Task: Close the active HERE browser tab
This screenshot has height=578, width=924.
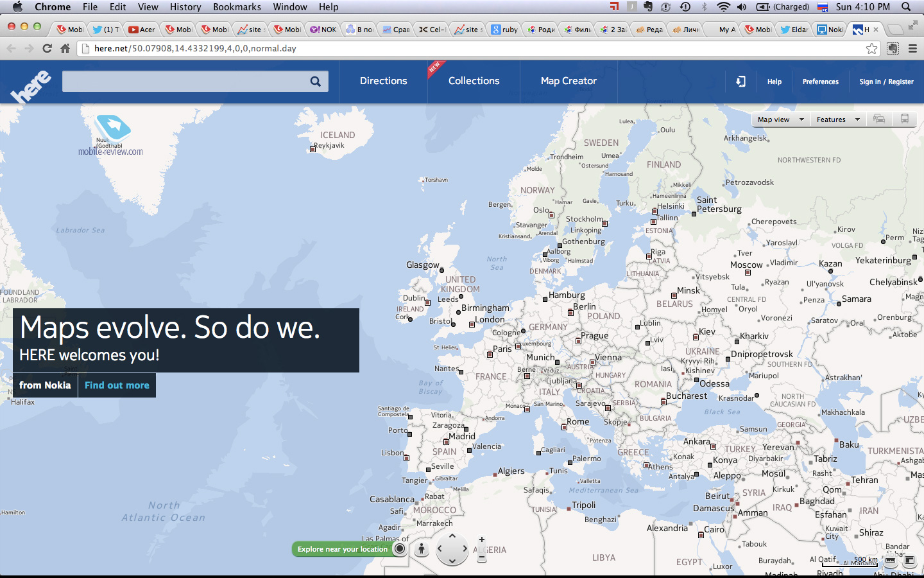Action: tap(876, 30)
